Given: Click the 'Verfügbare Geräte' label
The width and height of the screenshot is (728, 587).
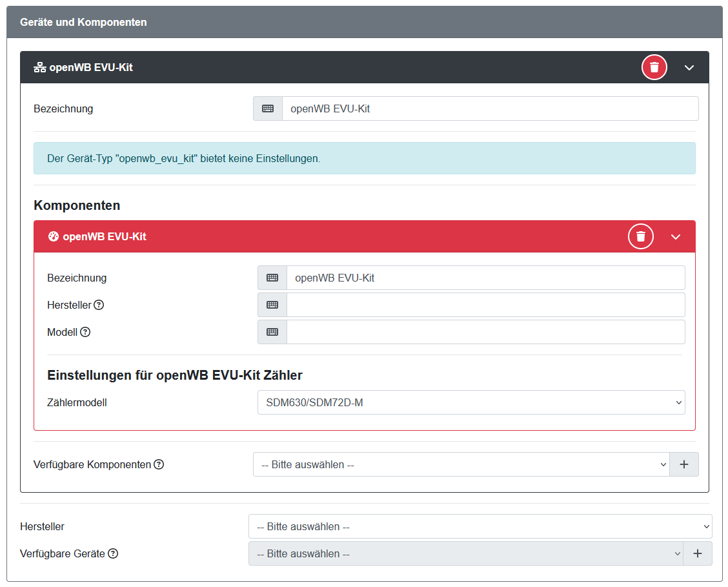Looking at the screenshot, I should [62, 553].
